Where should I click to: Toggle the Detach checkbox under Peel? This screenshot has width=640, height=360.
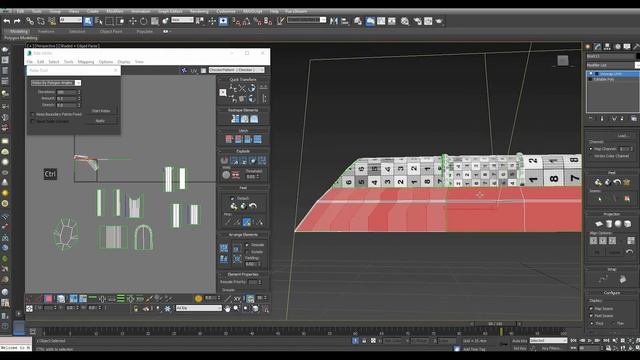click(x=233, y=198)
